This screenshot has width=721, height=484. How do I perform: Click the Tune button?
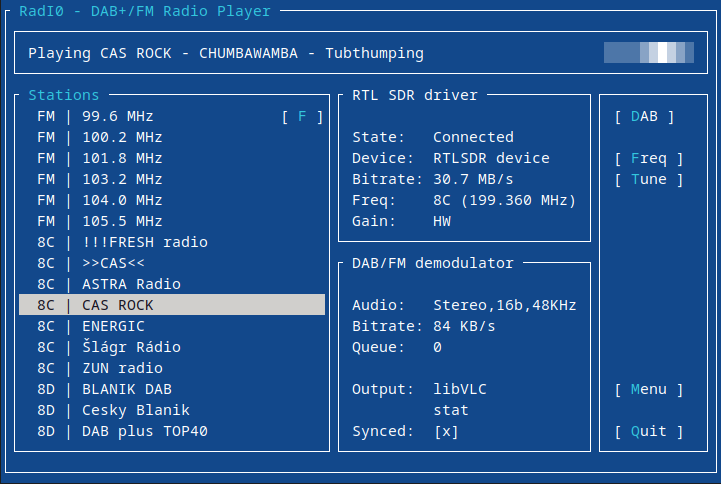point(649,179)
